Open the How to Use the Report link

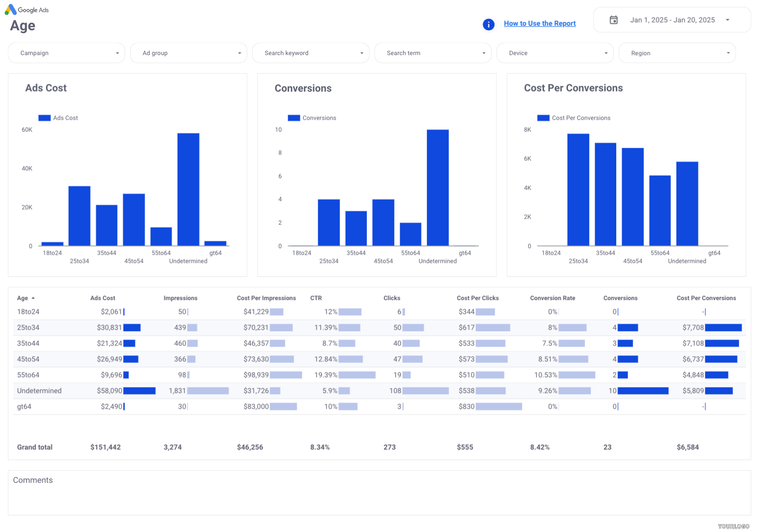(x=539, y=23)
